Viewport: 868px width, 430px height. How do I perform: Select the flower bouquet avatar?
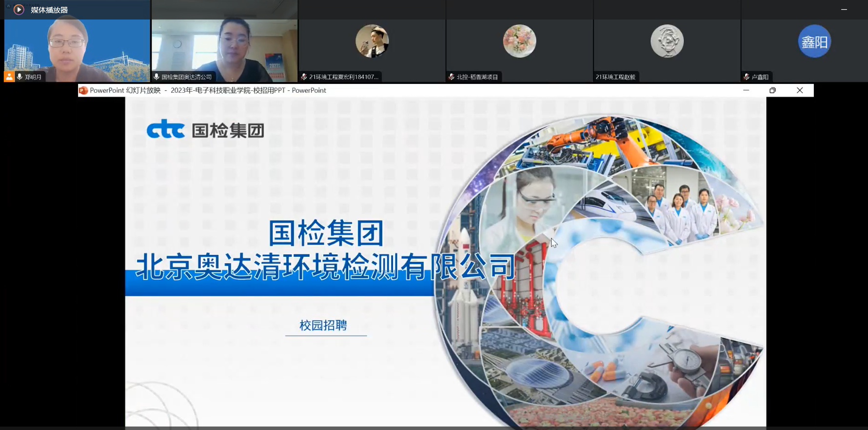(519, 41)
